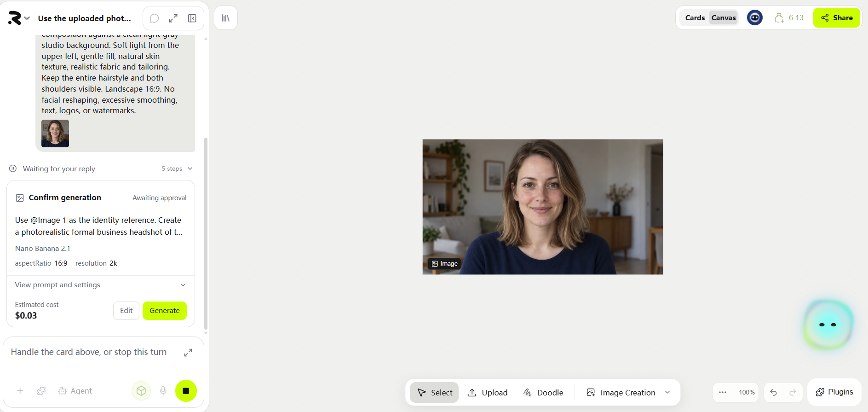
Task: Stop this turn with the stop button
Action: pos(186,391)
